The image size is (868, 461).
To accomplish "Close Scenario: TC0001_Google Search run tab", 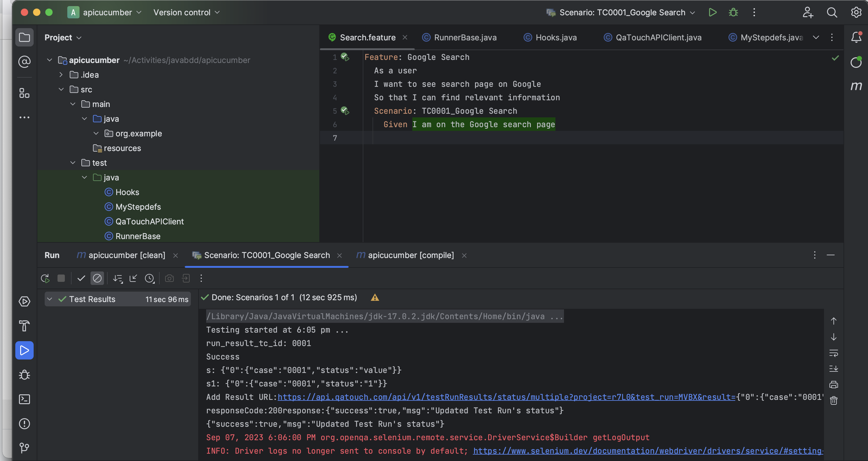I will pos(340,256).
